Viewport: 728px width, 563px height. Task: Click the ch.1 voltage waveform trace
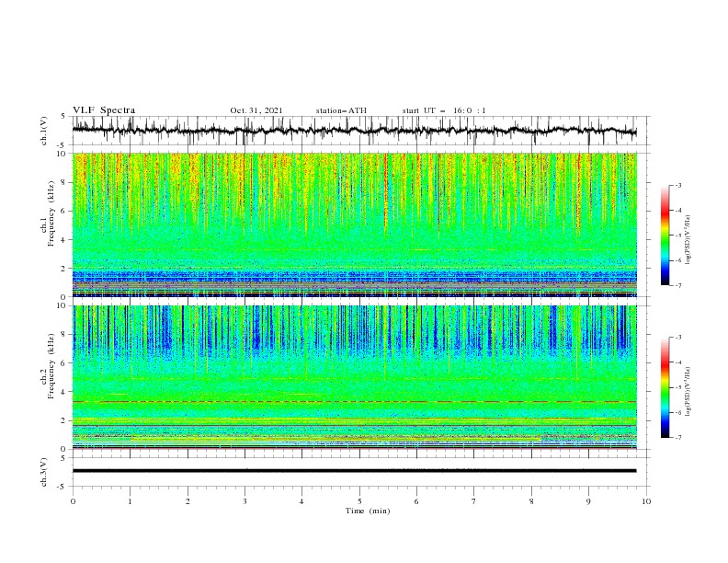354,131
